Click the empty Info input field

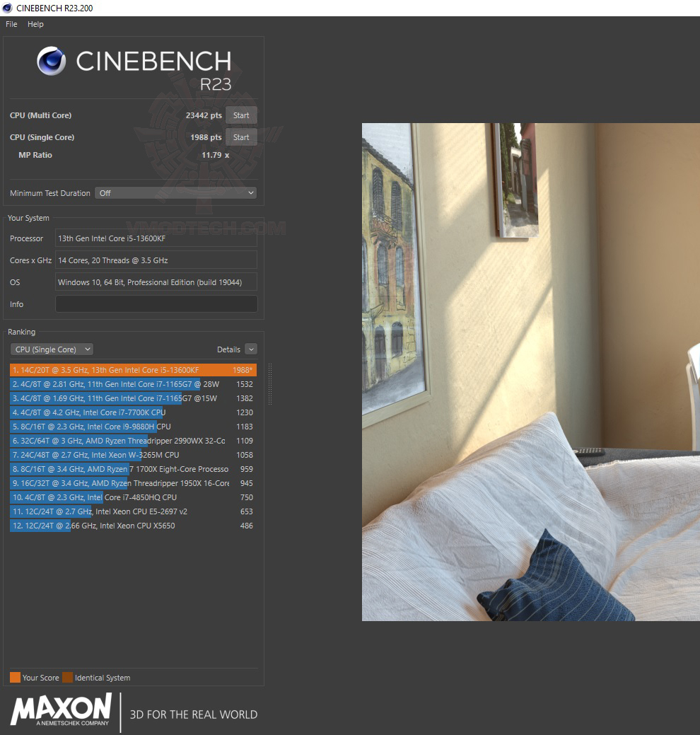(x=156, y=303)
